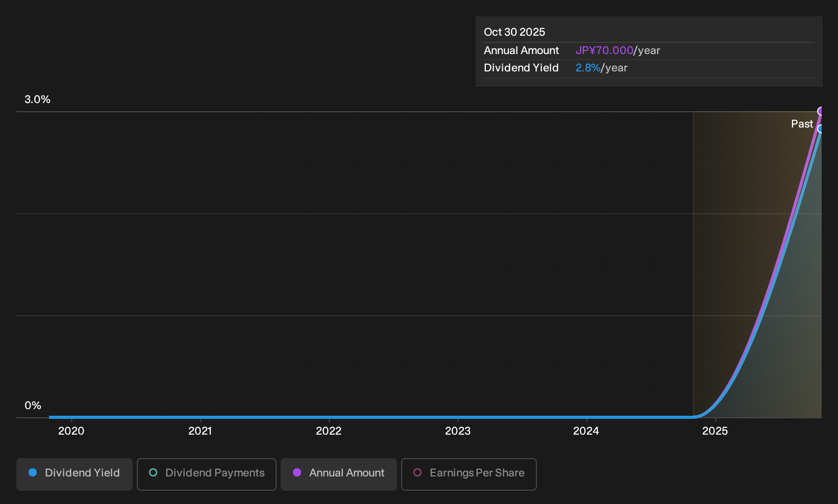Click the 2025 x-axis label
838x504 pixels.
715,431
